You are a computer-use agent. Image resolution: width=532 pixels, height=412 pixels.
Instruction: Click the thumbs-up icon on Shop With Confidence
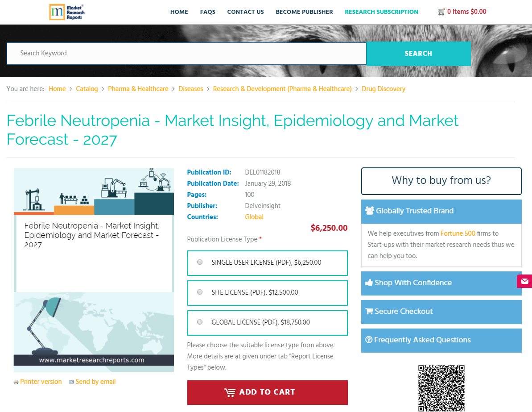[x=369, y=283]
